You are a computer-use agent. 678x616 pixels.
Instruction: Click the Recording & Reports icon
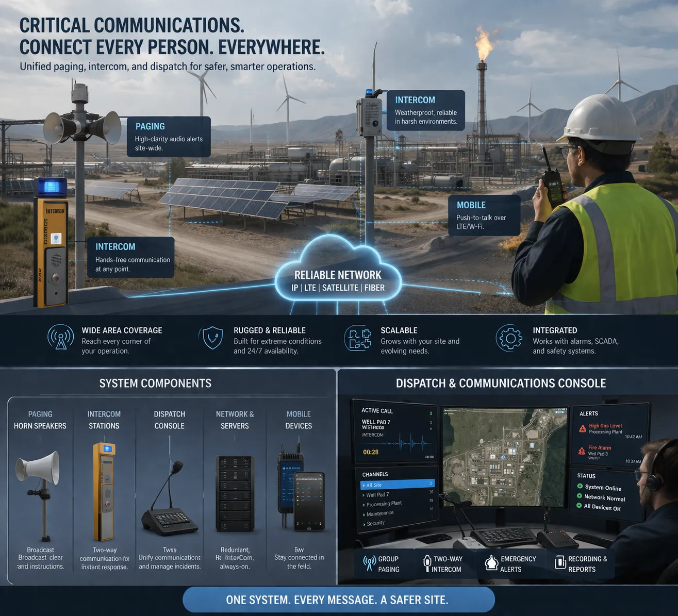[x=560, y=562]
